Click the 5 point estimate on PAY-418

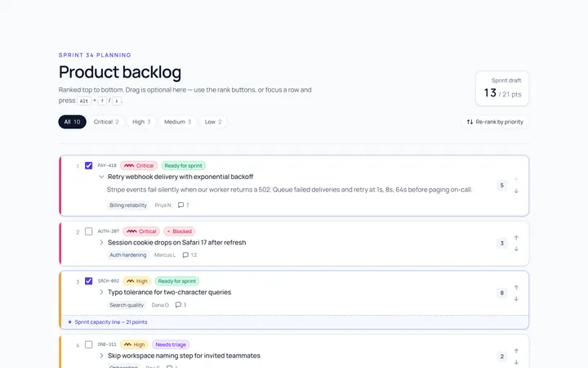[501, 185]
